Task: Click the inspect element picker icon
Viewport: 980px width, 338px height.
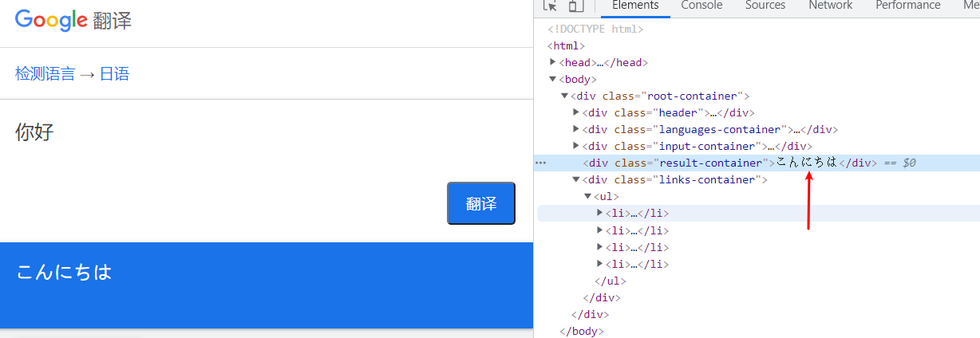Action: [x=550, y=6]
